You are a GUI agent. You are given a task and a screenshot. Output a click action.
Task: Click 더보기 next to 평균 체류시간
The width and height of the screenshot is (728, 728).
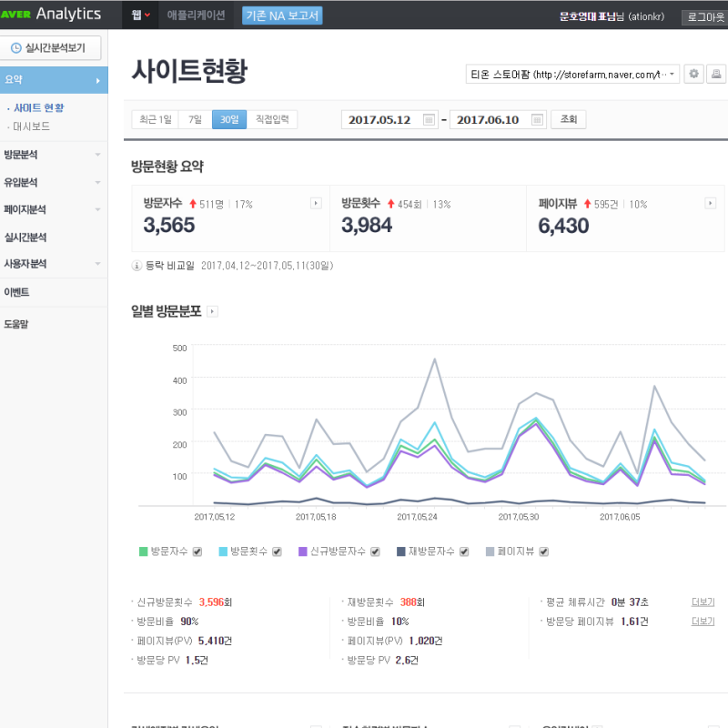pyautogui.click(x=703, y=602)
